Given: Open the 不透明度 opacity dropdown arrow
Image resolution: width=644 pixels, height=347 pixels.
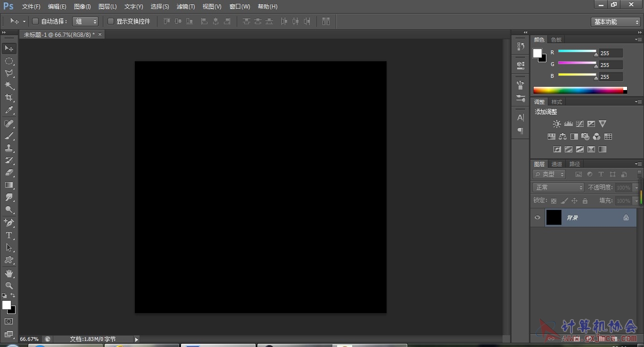Looking at the screenshot, I should click(636, 188).
